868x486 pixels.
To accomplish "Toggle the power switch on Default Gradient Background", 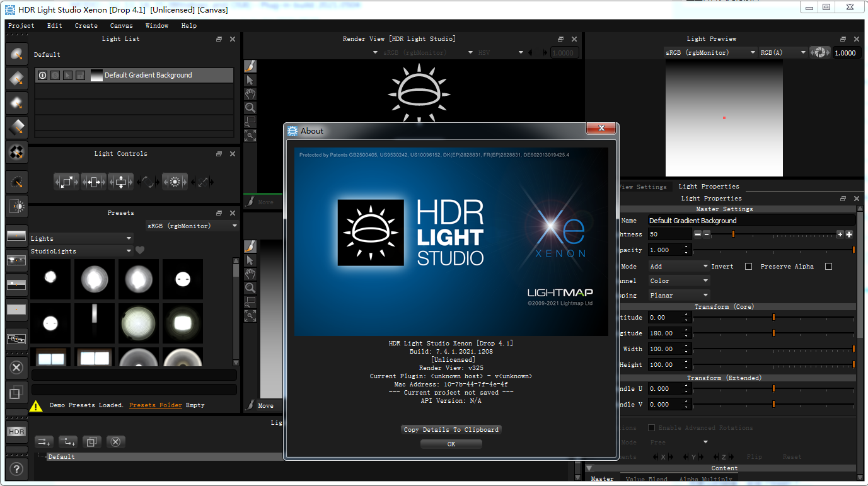I will click(x=42, y=75).
